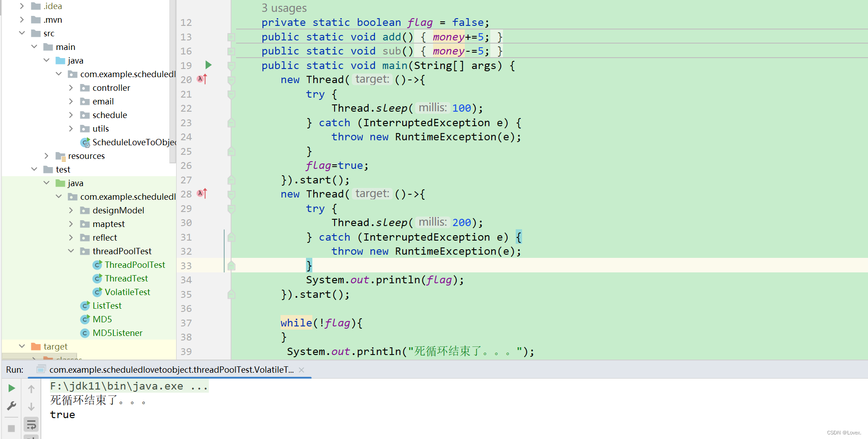Click the 'Run:' tool window label
The width and height of the screenshot is (868, 439).
pos(15,370)
